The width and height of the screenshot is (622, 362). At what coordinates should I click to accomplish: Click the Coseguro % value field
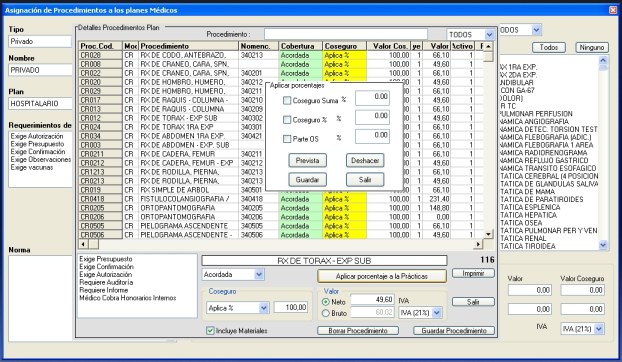coord(372,117)
